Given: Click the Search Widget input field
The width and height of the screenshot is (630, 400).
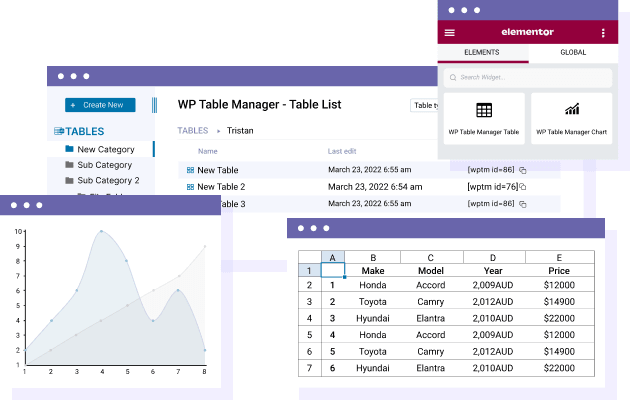Looking at the screenshot, I should [527, 77].
